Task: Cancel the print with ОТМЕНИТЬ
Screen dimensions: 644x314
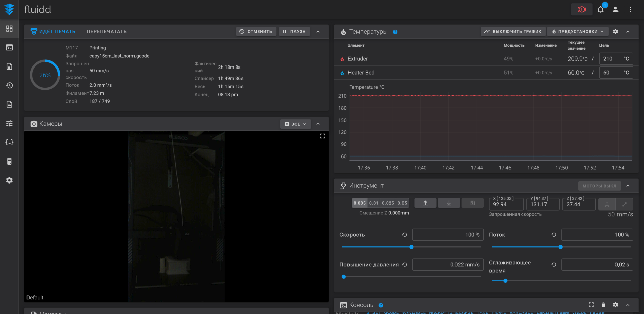Action: (256, 31)
